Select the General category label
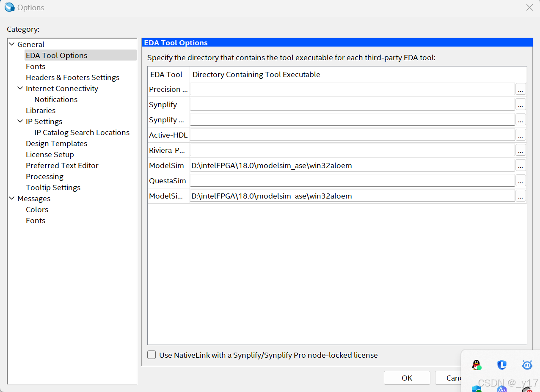 point(30,44)
